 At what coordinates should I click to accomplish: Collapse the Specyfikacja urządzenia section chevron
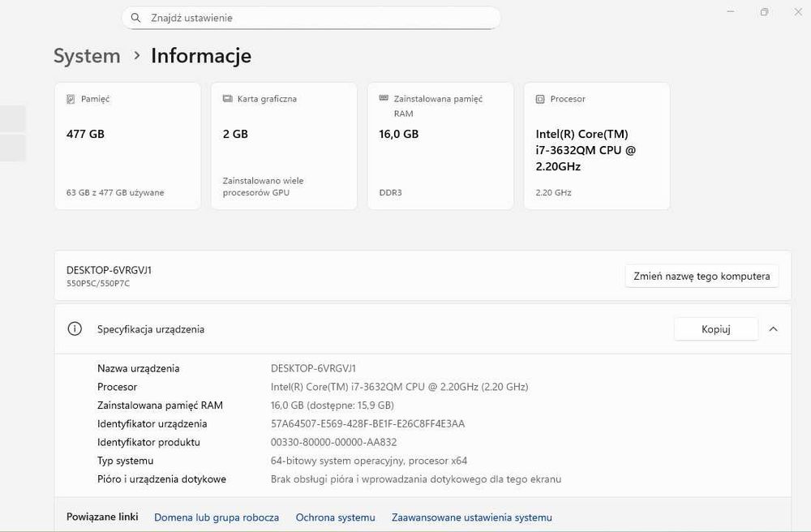773,329
